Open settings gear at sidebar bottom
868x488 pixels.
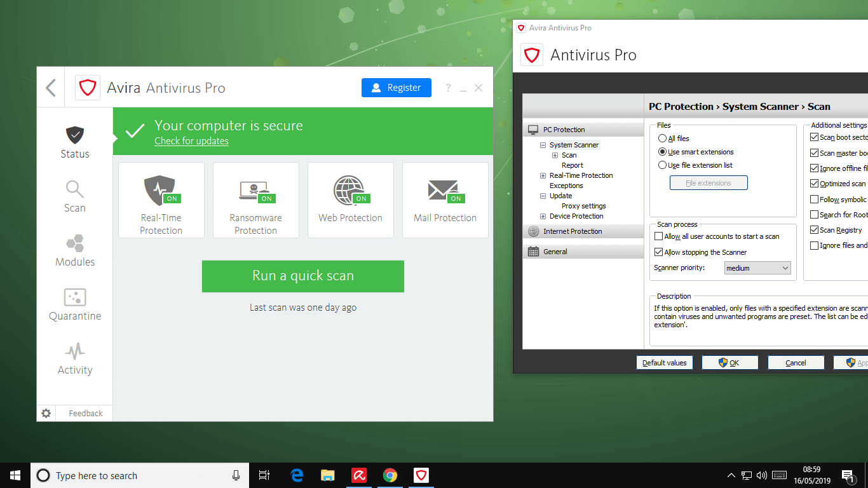[x=46, y=413]
